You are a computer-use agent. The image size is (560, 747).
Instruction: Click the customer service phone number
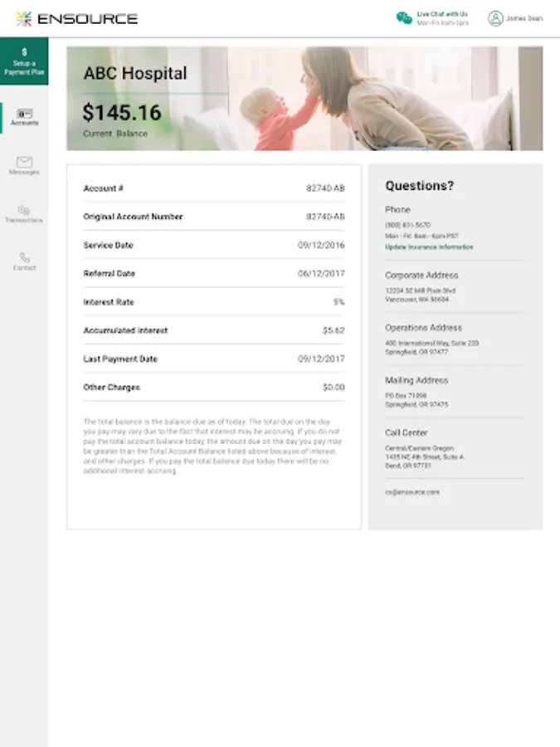point(407,225)
